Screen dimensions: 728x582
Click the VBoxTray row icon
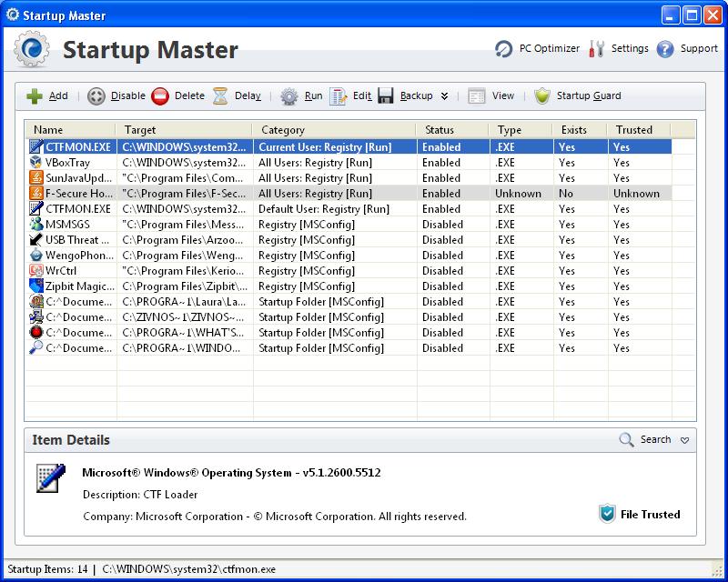pos(35,162)
